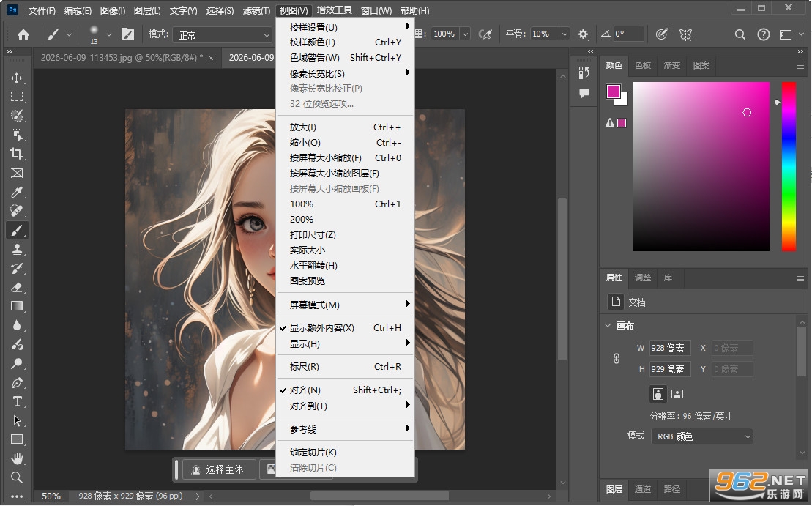Toggle Rulers (标尺) menu item
The width and height of the screenshot is (812, 506).
345,367
